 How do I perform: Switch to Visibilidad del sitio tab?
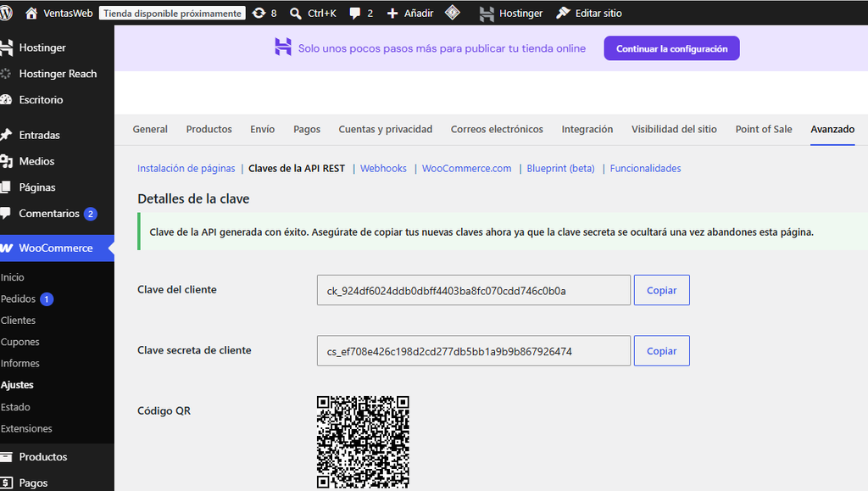tap(674, 130)
